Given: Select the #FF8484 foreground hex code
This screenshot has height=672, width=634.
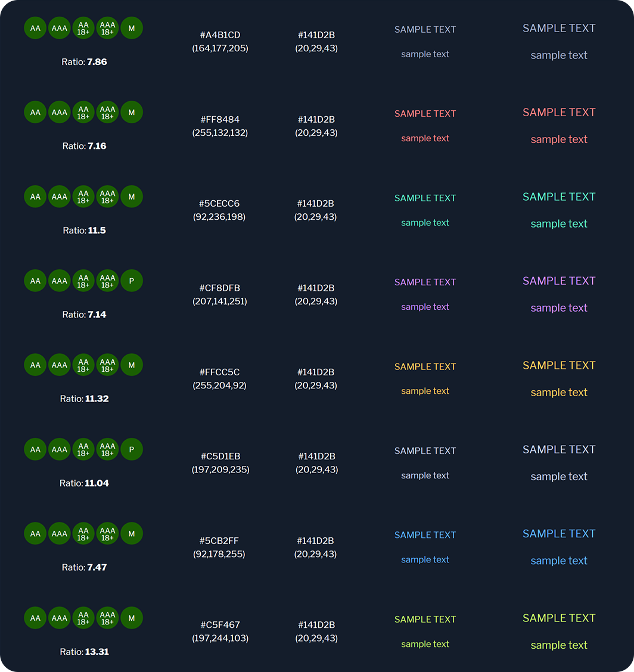Looking at the screenshot, I should point(220,120).
